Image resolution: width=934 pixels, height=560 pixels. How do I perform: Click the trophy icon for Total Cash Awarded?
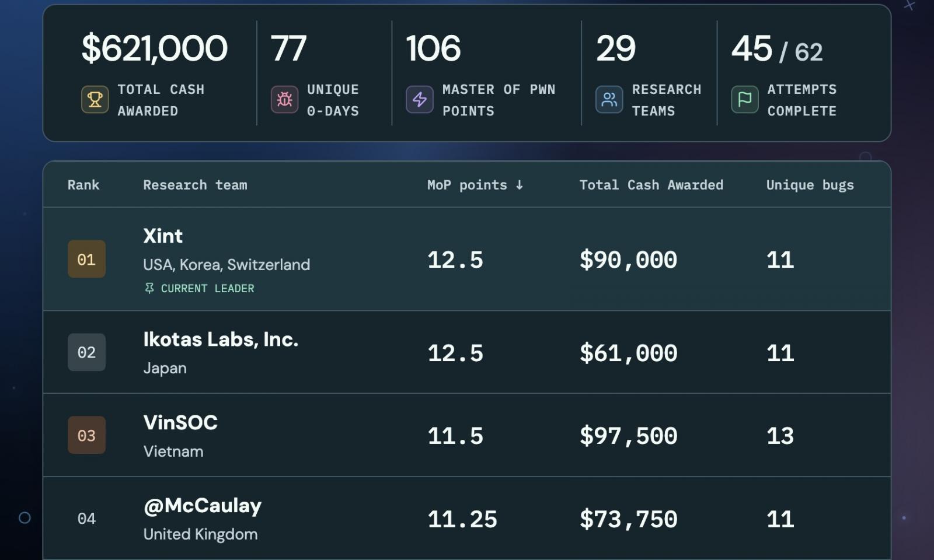click(95, 100)
